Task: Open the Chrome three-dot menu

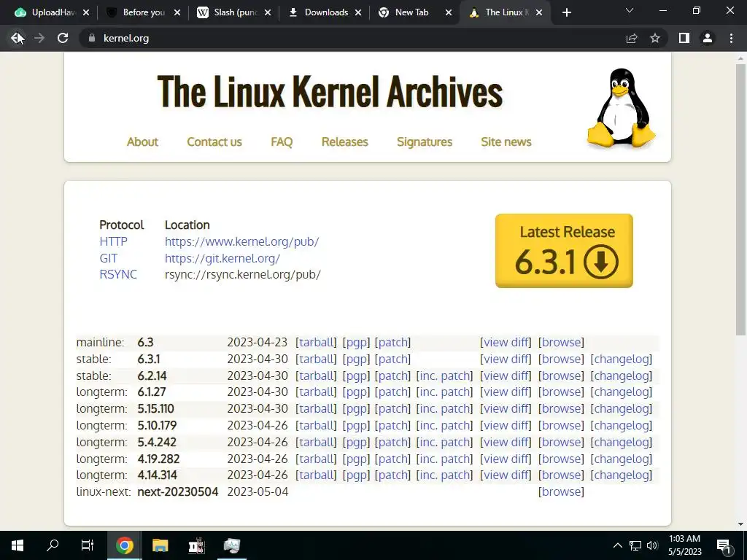Action: point(731,38)
